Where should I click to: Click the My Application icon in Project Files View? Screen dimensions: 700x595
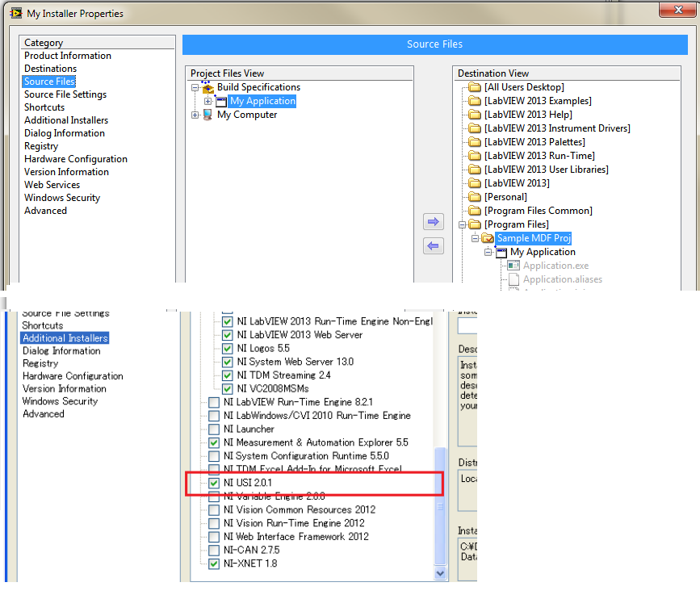coord(221,102)
